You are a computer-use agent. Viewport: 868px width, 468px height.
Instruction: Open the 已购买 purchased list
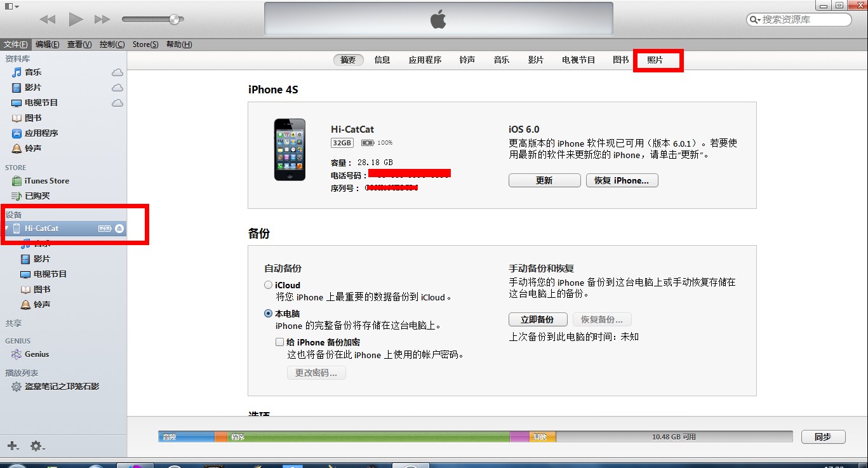[37, 196]
